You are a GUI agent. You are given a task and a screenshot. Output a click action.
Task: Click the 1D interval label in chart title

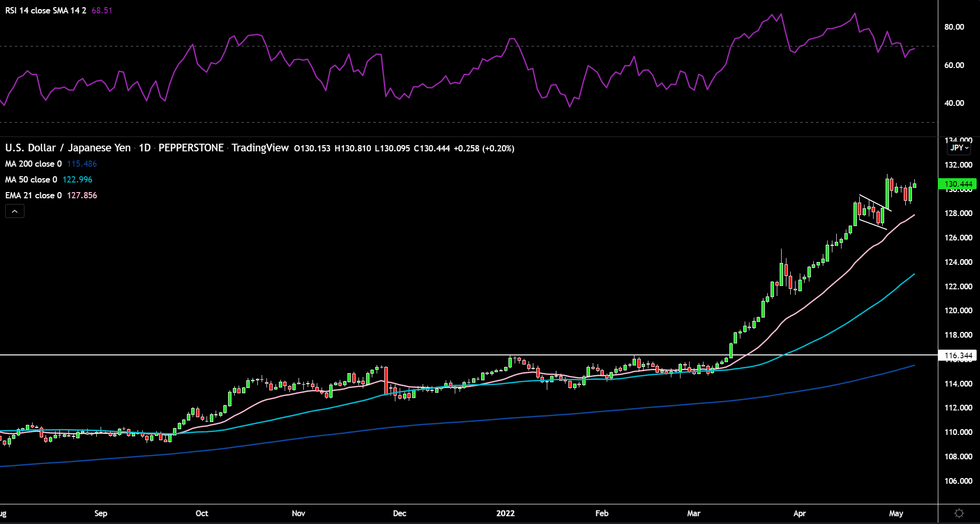click(145, 148)
